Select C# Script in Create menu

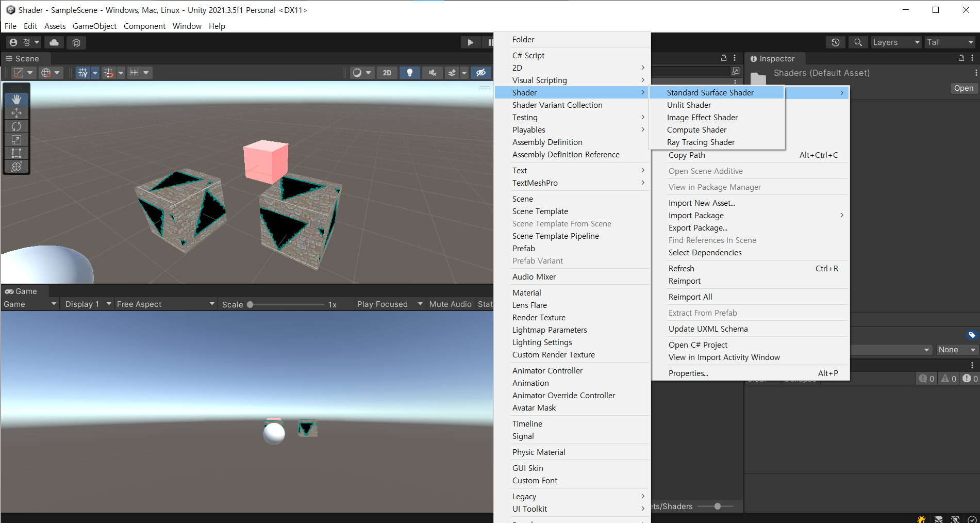point(572,55)
